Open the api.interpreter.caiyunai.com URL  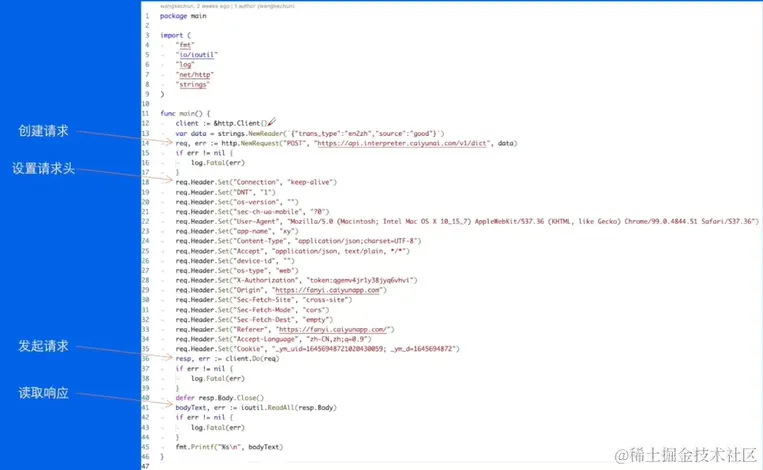[402, 143]
